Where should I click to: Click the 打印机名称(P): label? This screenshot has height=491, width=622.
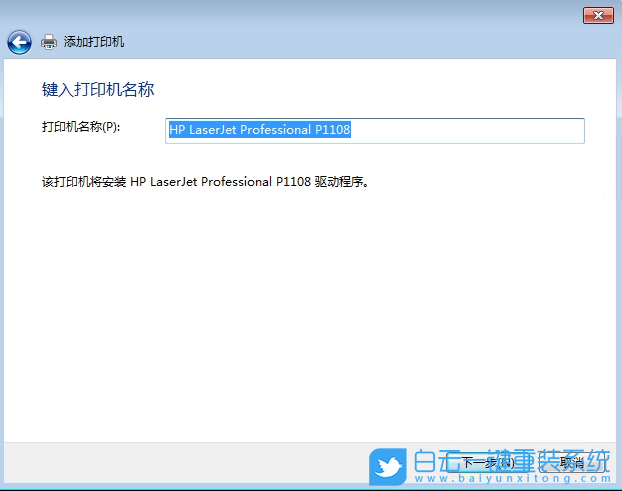[x=81, y=128]
